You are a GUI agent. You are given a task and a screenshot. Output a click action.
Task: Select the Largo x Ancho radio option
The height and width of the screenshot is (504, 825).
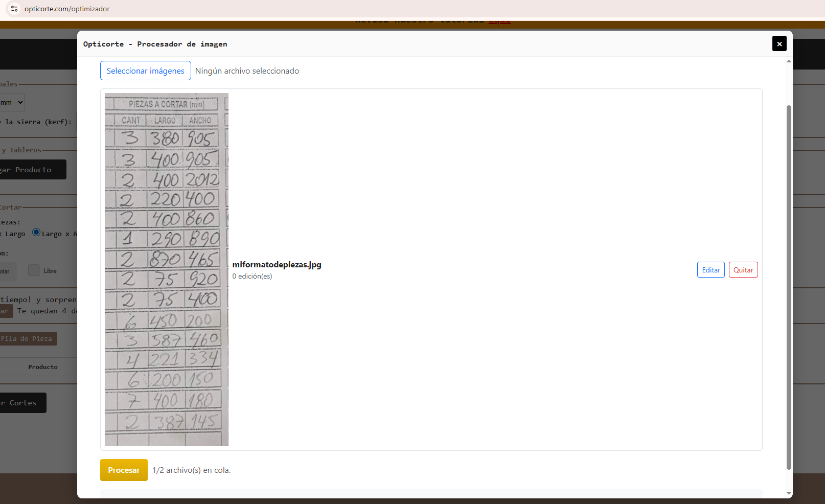click(x=36, y=232)
